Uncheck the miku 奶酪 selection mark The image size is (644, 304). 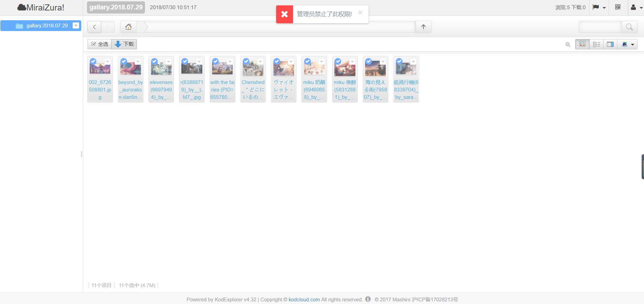coord(308,61)
